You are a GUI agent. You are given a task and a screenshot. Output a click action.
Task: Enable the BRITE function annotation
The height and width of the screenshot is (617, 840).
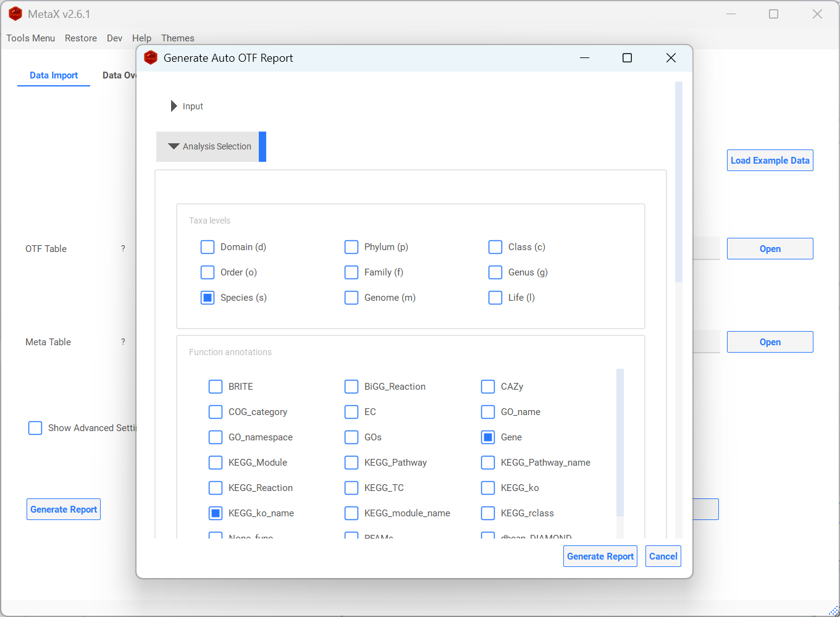click(x=216, y=387)
